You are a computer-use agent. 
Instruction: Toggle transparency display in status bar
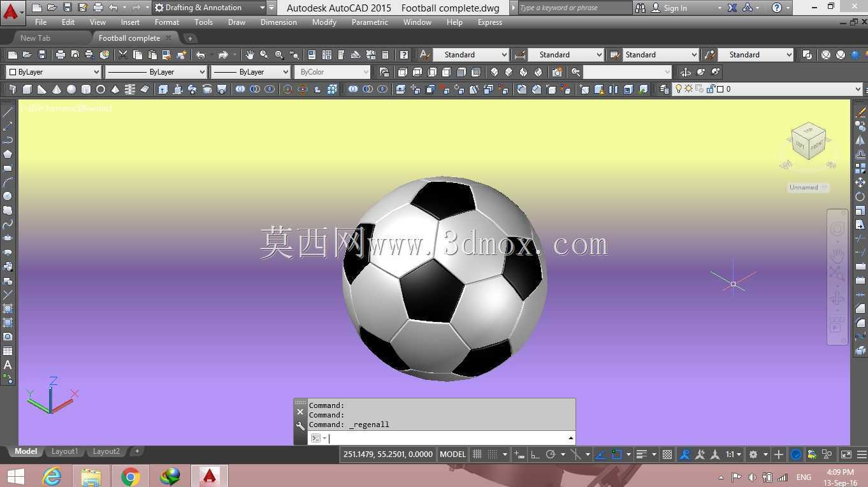667,454
